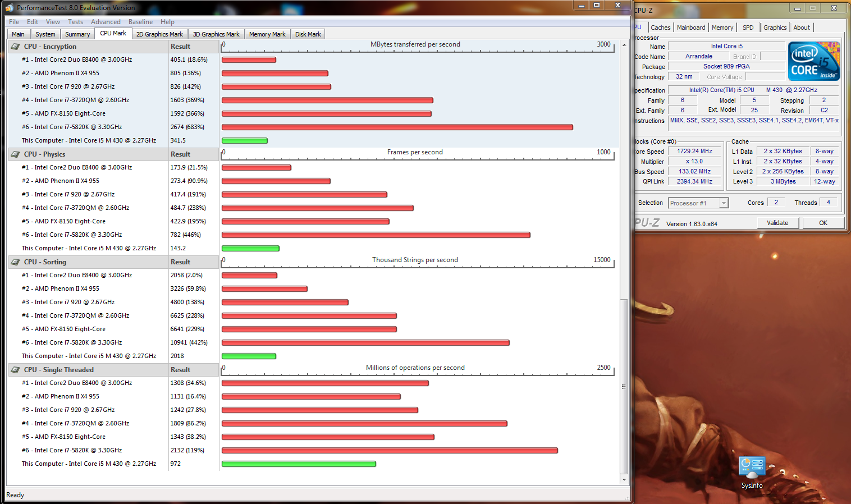Viewport: 851px width, 504px height.
Task: Click the Result column header under Single Threaded
Action: click(x=194, y=370)
